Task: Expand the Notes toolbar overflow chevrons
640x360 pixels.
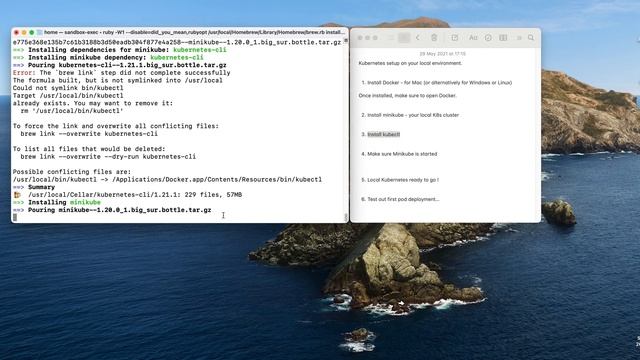Action: [x=519, y=38]
